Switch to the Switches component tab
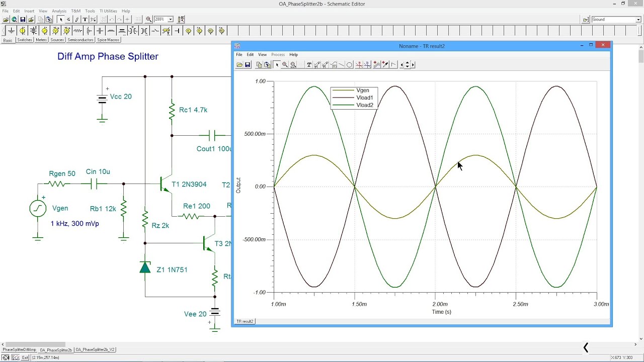The height and width of the screenshot is (362, 644). 24,40
